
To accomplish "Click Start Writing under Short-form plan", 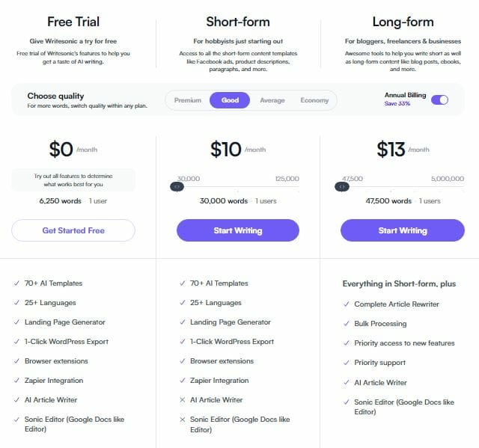I will (x=238, y=230).
